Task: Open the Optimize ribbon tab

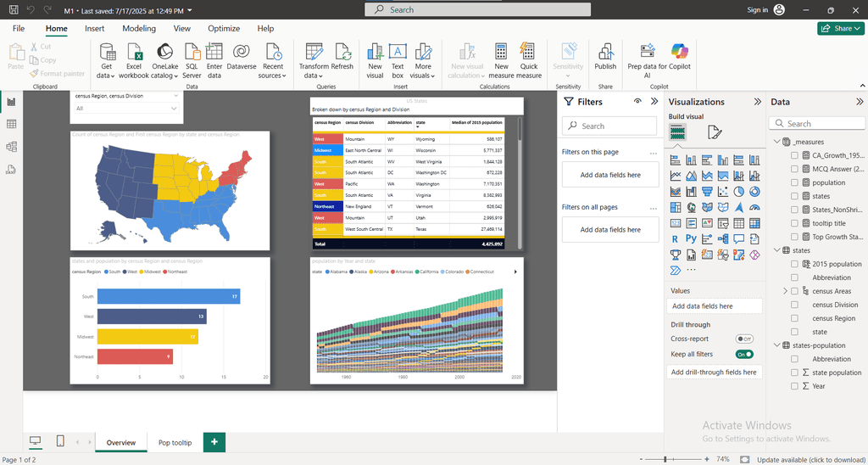Action: coord(224,28)
